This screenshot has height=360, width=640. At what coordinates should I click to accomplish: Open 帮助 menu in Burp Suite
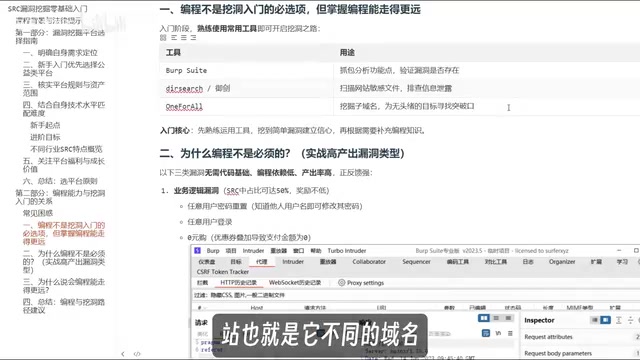[x=316, y=251]
